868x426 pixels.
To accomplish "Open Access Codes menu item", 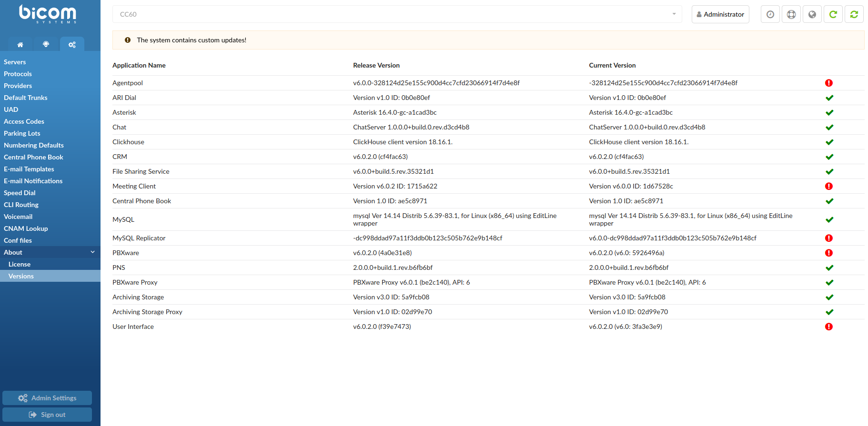I will [24, 121].
